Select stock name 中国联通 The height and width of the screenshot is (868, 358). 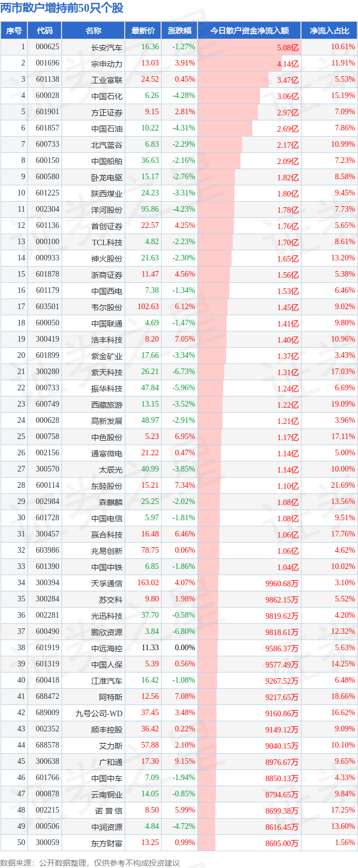coord(107,324)
